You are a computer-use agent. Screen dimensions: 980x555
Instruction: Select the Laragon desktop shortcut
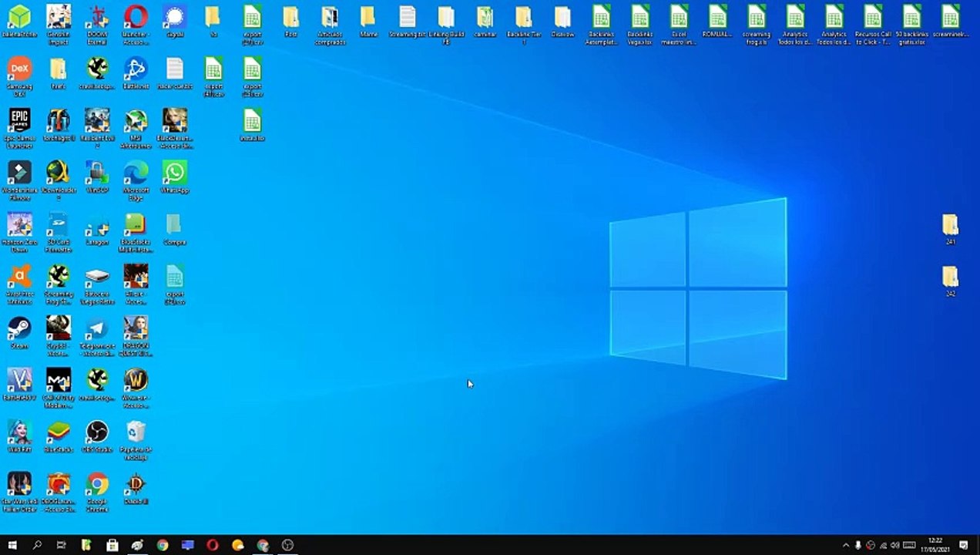(x=97, y=229)
